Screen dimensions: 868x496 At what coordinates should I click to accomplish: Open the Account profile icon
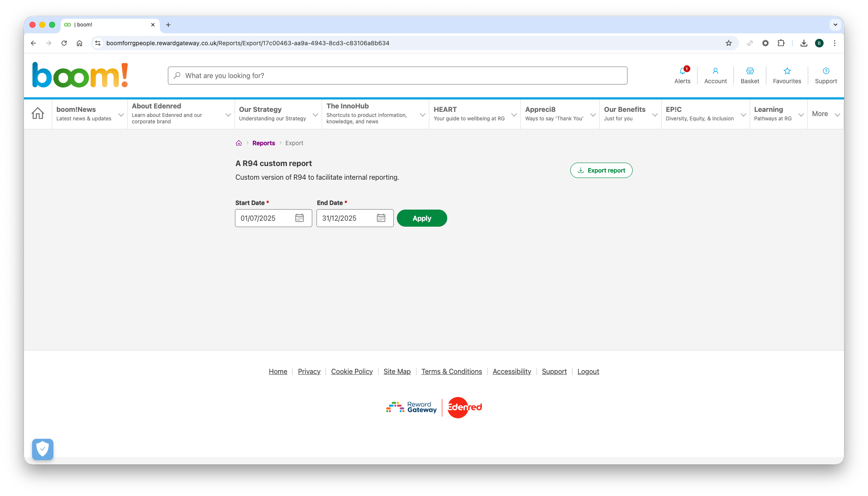(x=715, y=71)
